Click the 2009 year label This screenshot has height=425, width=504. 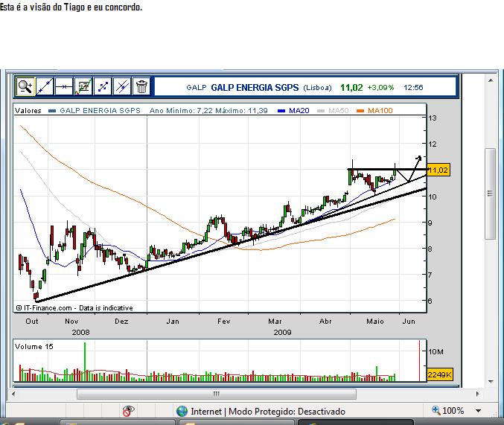(283, 333)
